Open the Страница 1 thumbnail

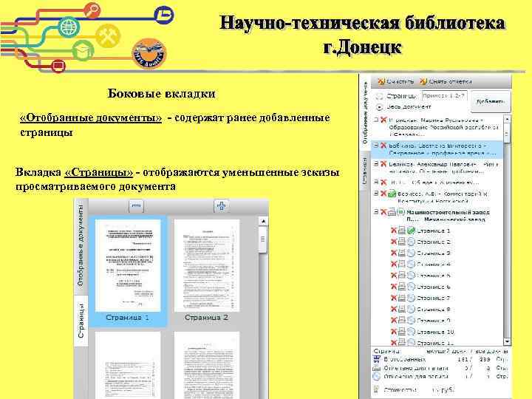coord(128,265)
